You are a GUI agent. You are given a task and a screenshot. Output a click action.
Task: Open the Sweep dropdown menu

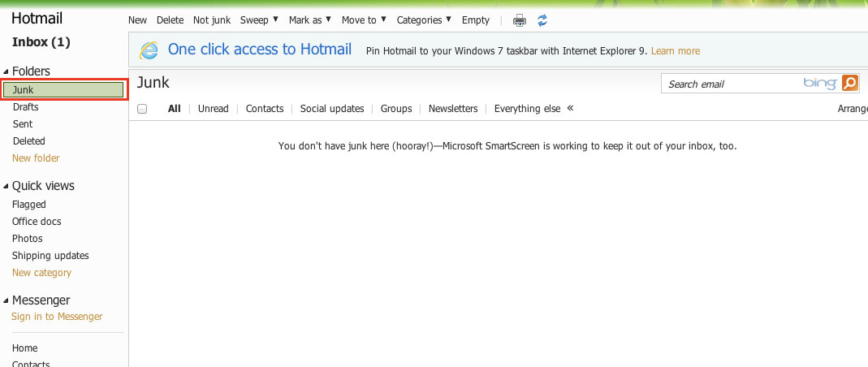260,20
